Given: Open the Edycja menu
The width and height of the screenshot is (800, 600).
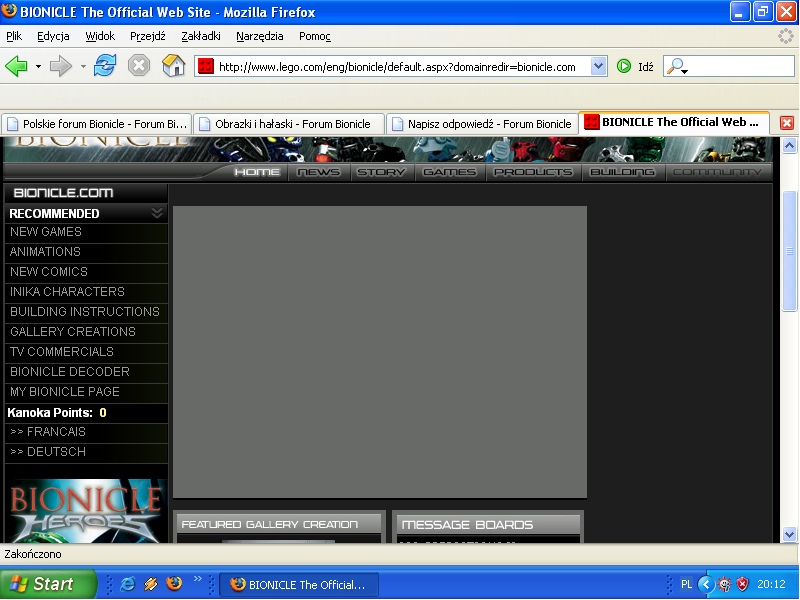Looking at the screenshot, I should pos(53,36).
